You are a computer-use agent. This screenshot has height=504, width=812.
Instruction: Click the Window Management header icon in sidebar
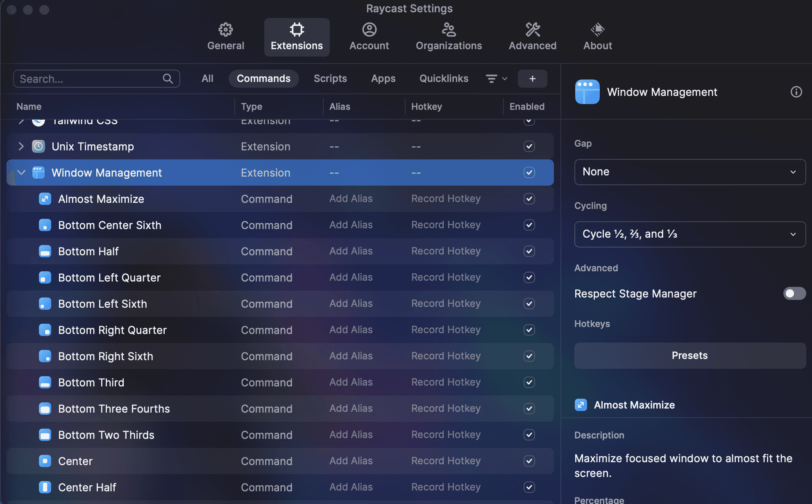[x=587, y=92]
